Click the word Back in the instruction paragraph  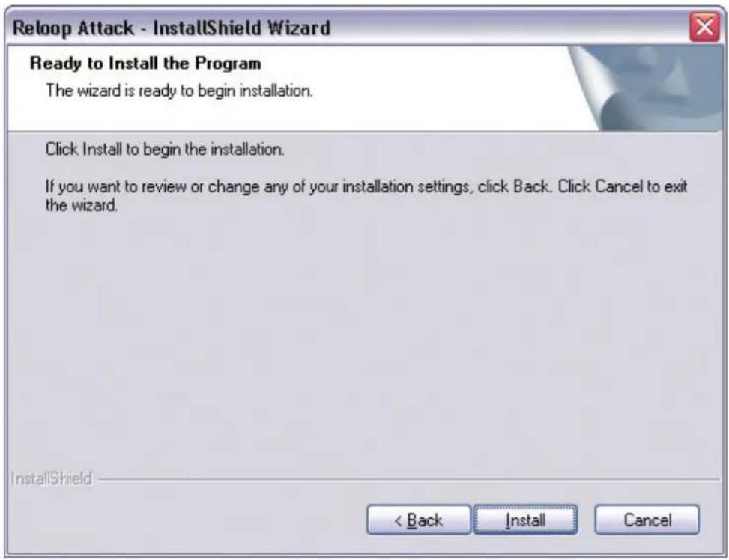pos(532,186)
